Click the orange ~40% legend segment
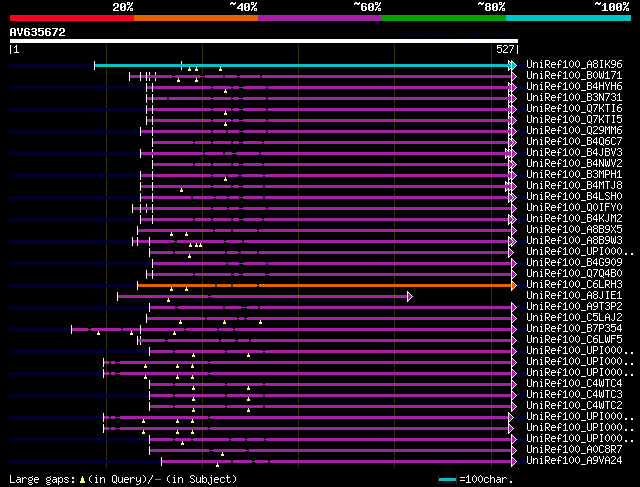The height and width of the screenshot is (487, 640). pos(196,18)
